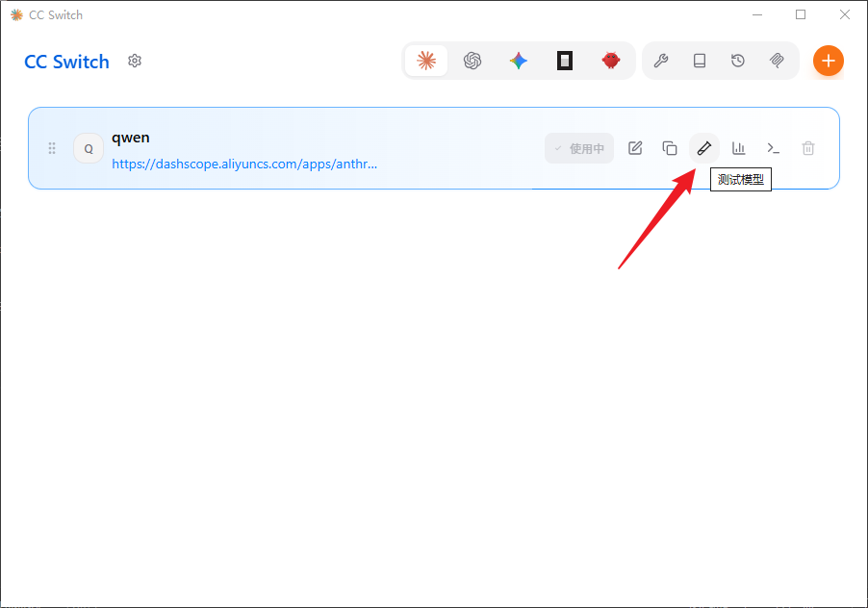Click the MCP paperclip-style icon
868x608 pixels.
click(777, 61)
